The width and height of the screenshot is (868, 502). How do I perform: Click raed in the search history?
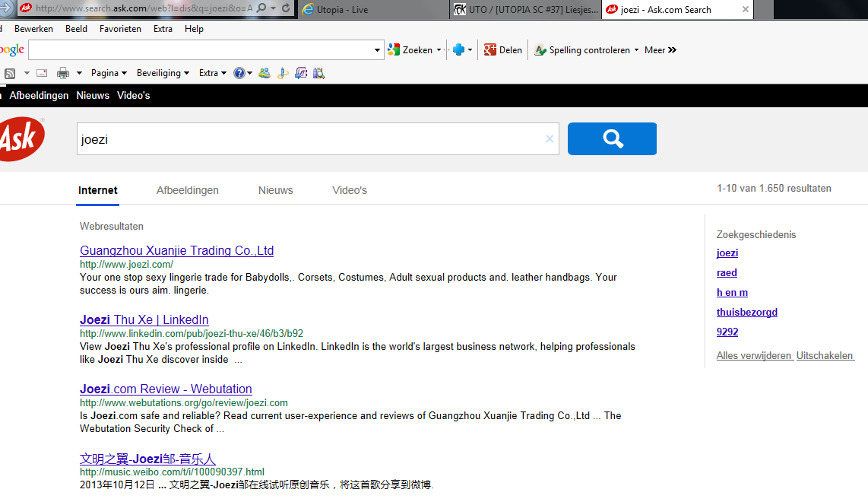coord(727,272)
